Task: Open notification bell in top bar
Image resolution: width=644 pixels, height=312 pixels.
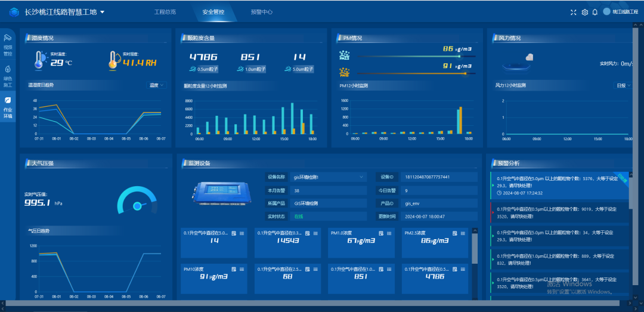Action: [595, 12]
